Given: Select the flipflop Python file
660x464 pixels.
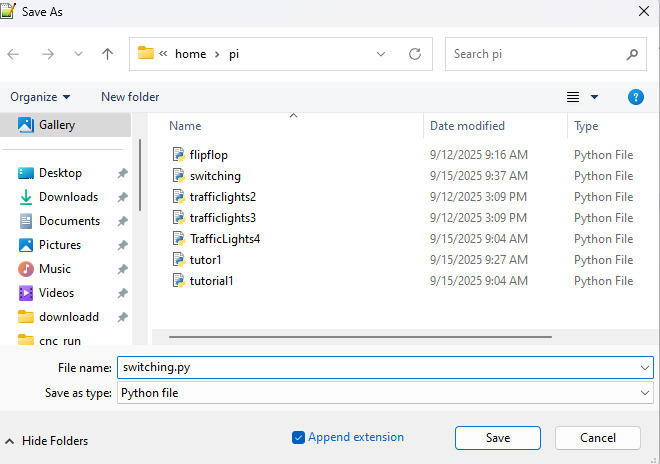Looking at the screenshot, I should [209, 155].
